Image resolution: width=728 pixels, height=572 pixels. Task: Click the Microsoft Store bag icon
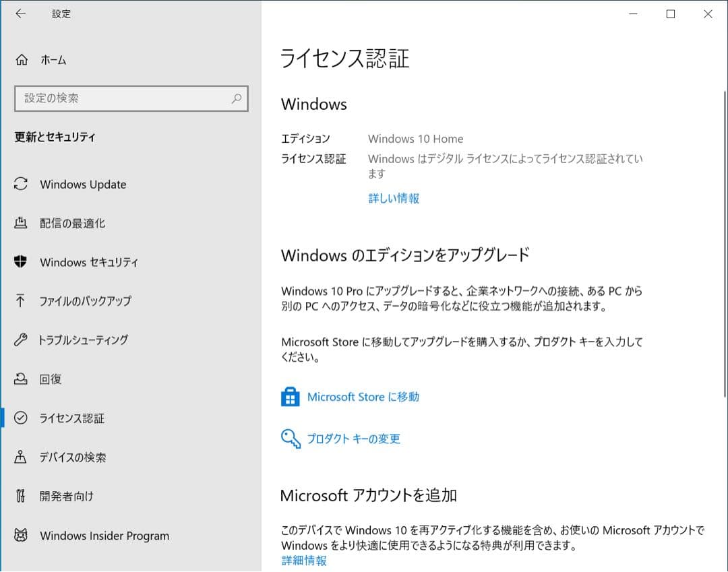[x=290, y=397]
